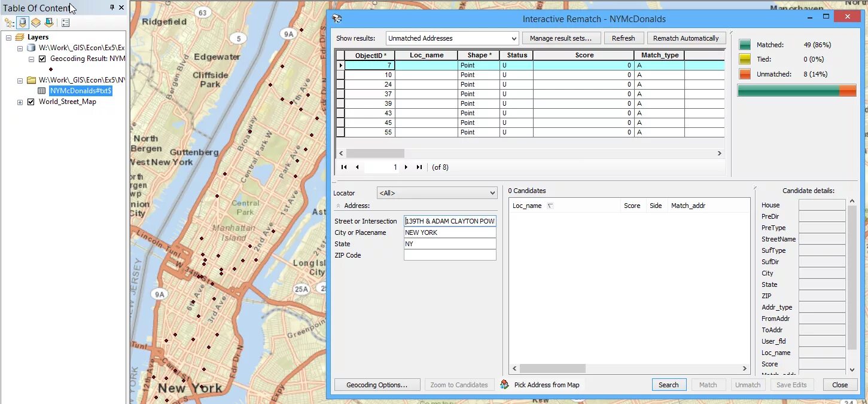Collapse the folder source node
This screenshot has width=868, height=404.
[x=20, y=80]
